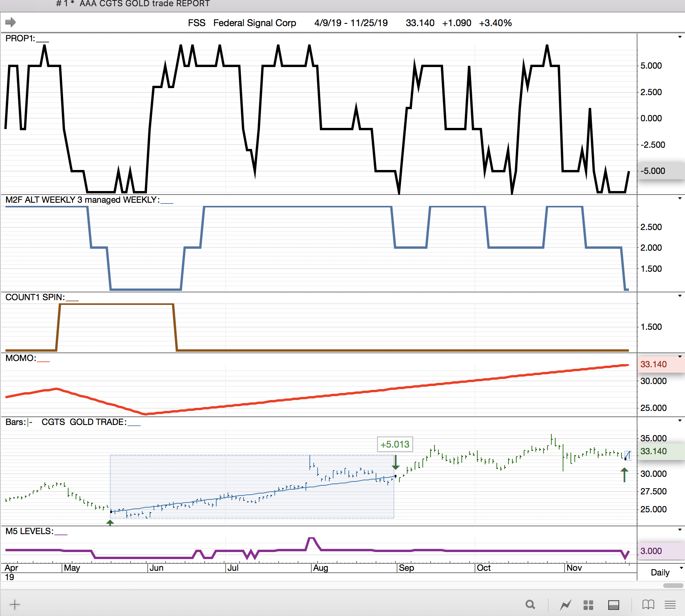Click the plus icon at bottom left

pyautogui.click(x=15, y=605)
